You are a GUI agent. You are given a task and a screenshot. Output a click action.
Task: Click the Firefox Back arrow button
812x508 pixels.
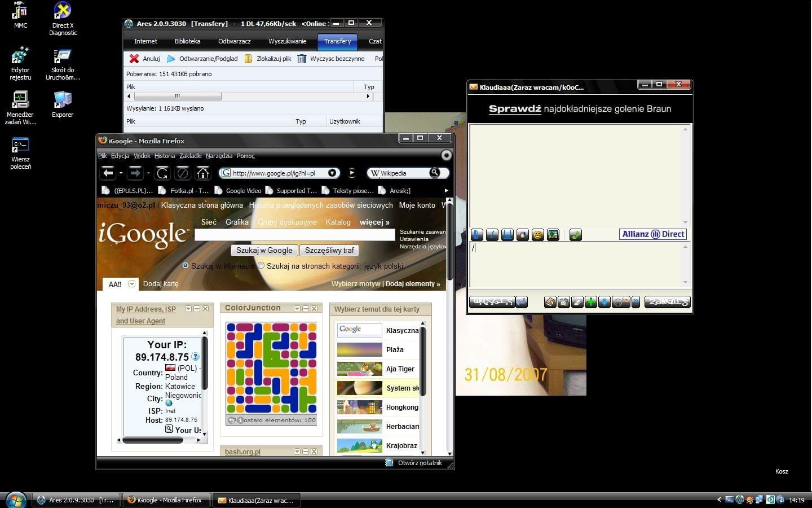[108, 173]
